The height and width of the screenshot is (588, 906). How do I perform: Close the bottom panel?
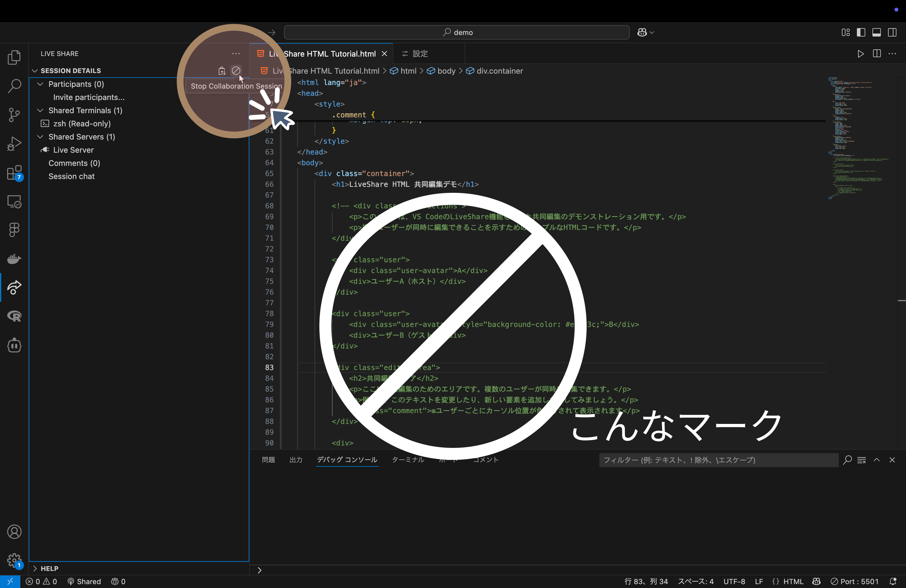click(892, 460)
